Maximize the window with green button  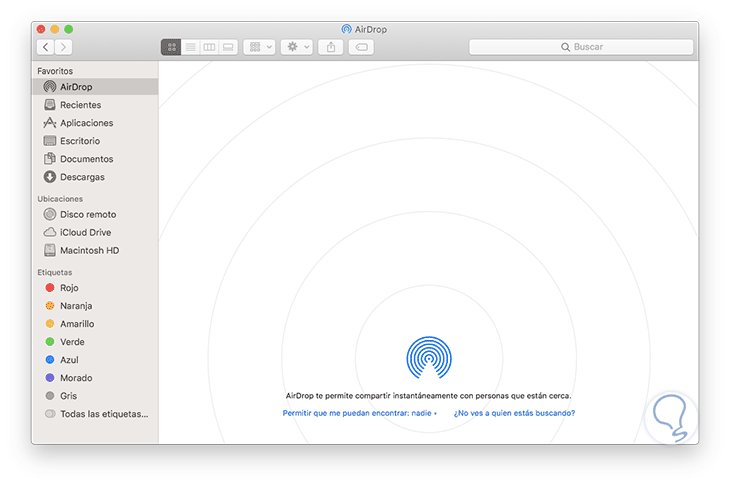point(68,29)
